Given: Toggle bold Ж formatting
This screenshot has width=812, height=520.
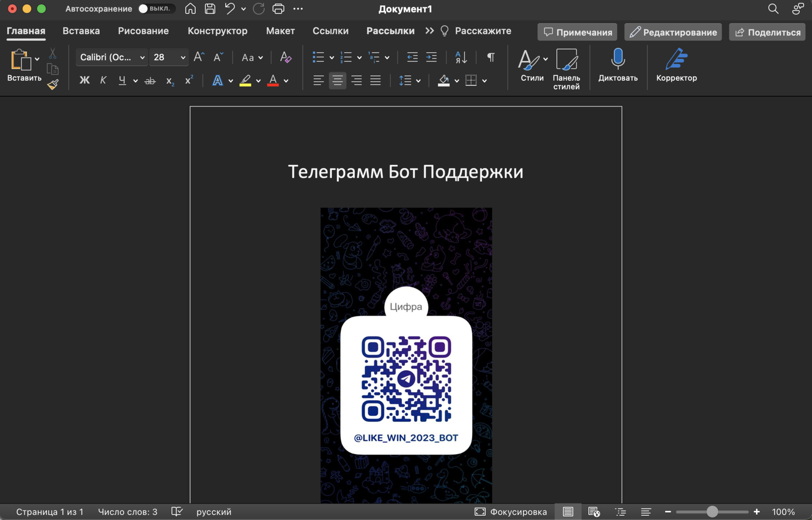Looking at the screenshot, I should point(84,81).
